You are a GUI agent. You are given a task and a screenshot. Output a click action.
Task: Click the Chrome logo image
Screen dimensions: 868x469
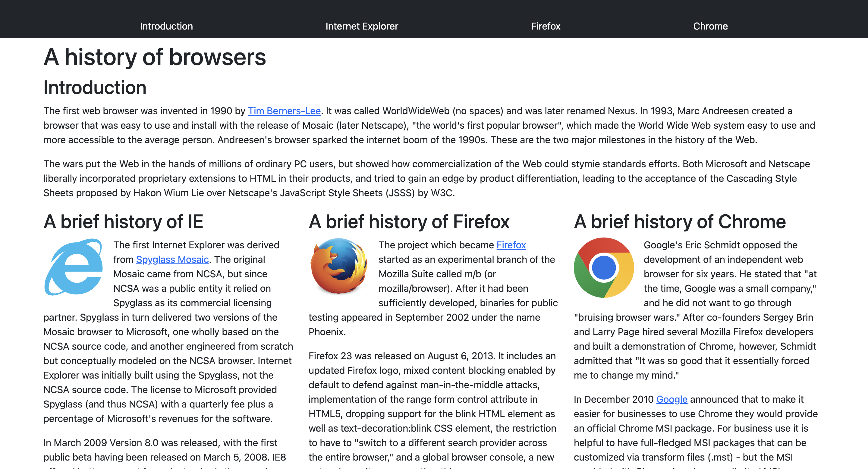[x=604, y=267]
